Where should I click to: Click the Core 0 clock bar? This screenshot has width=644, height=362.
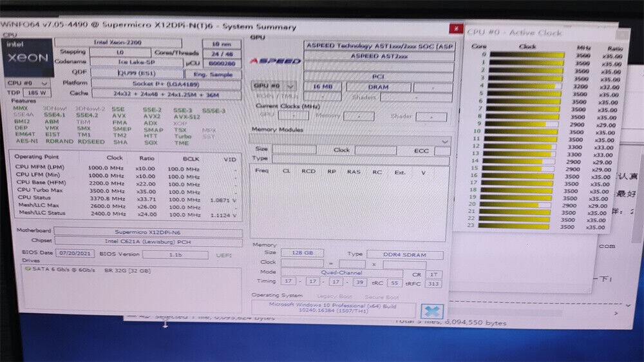[x=527, y=55]
